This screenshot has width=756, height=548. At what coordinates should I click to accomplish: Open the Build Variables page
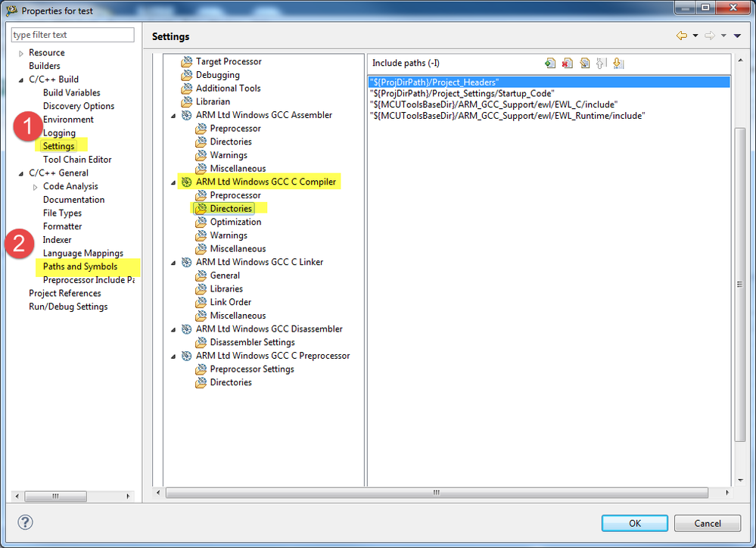71,92
